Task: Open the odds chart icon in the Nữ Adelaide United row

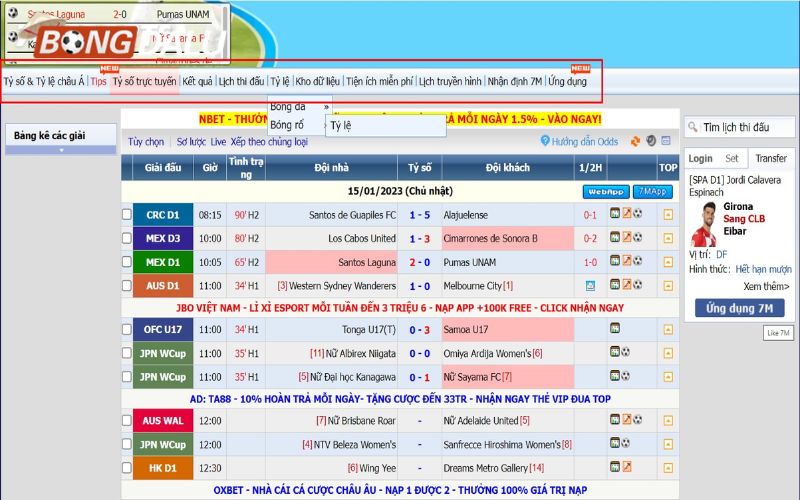Action: (x=627, y=419)
